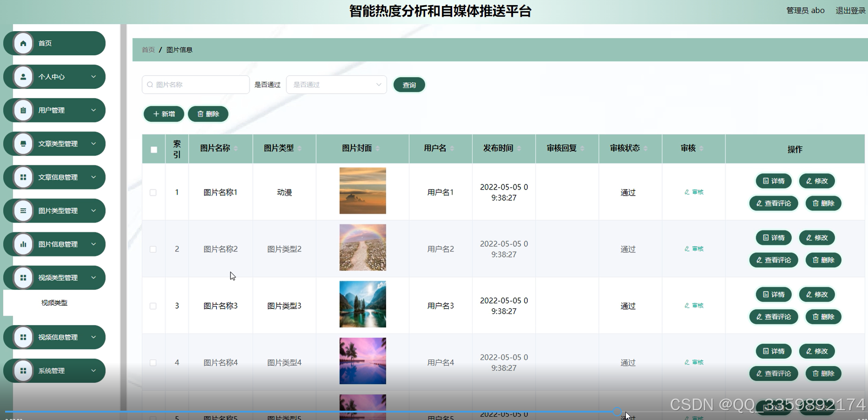Screen dimensions: 868x420
Task: Check the checkbox for row 图片名称1
Action: coord(153,192)
